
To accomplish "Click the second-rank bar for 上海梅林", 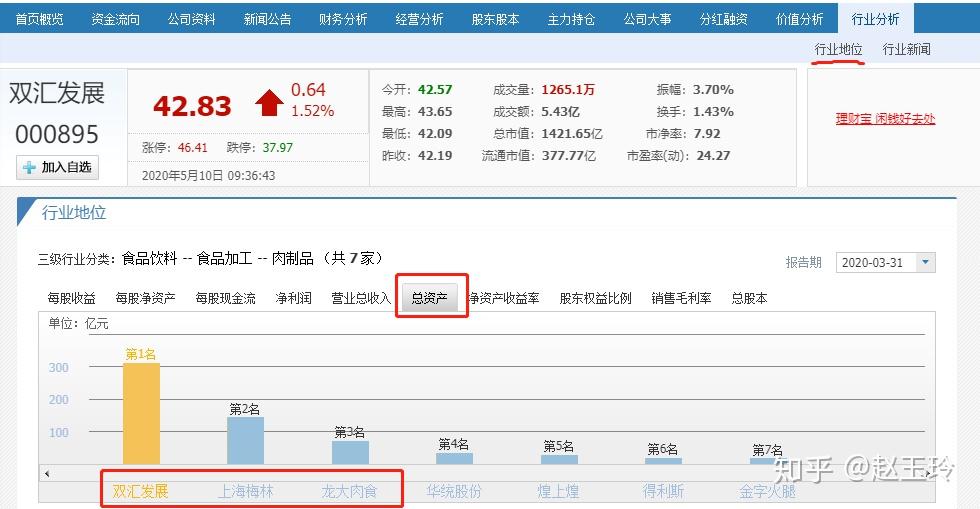I will click(x=246, y=441).
